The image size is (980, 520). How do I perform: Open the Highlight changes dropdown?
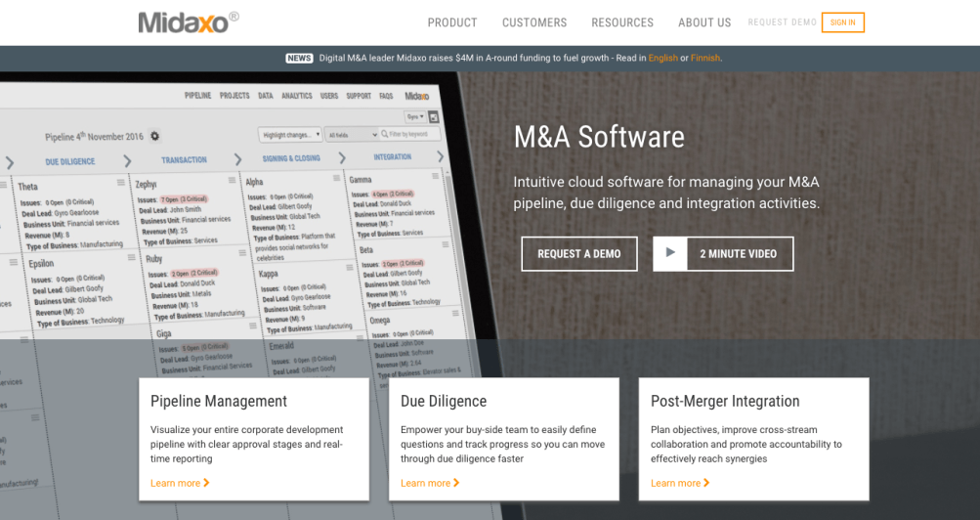tap(290, 134)
